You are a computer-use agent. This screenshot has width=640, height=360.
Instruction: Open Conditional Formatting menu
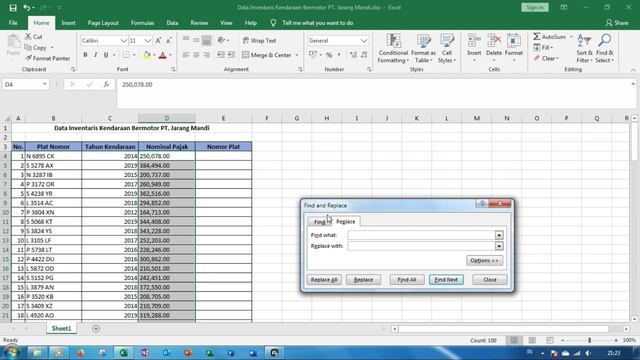click(393, 49)
